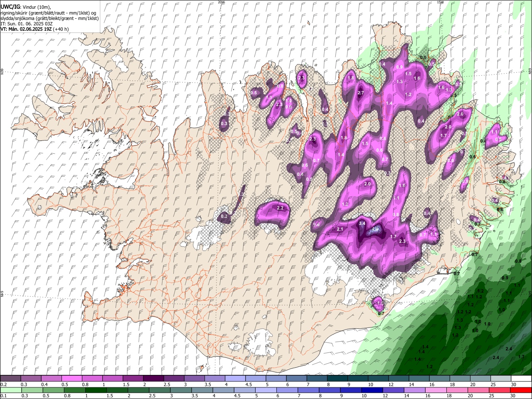Click the '15W' longitude label
The width and height of the screenshot is (532, 399).
point(440,2)
